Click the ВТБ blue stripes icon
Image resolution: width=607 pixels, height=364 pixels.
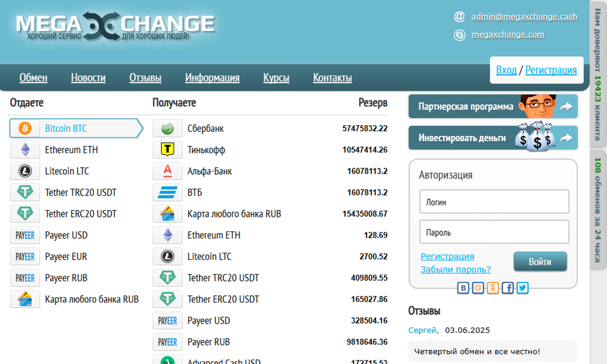(168, 192)
